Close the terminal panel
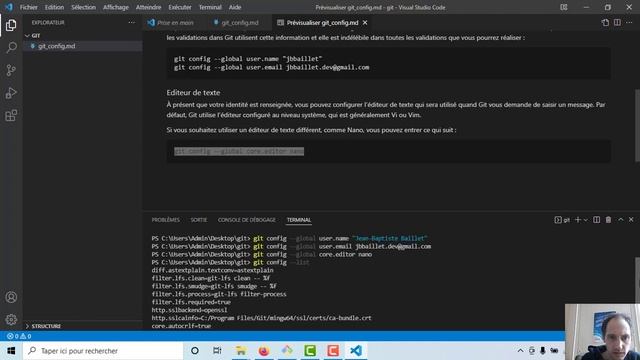The height and width of the screenshot is (360, 640). (631, 220)
